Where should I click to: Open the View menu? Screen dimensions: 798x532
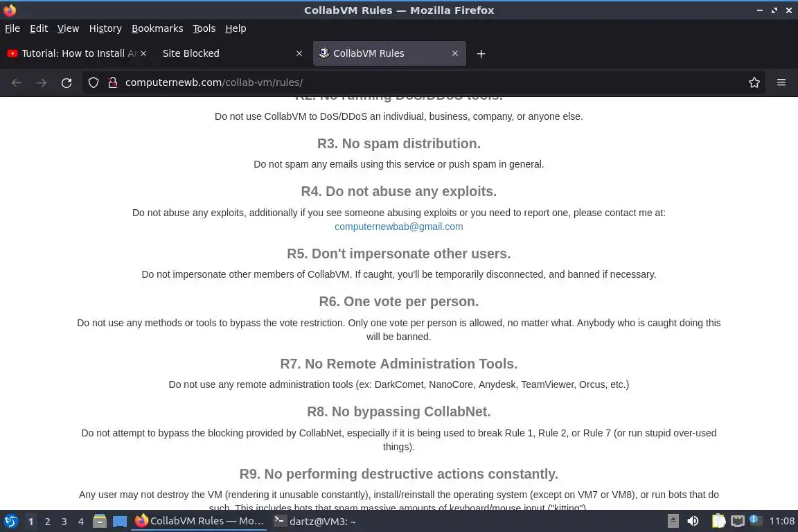(68, 28)
